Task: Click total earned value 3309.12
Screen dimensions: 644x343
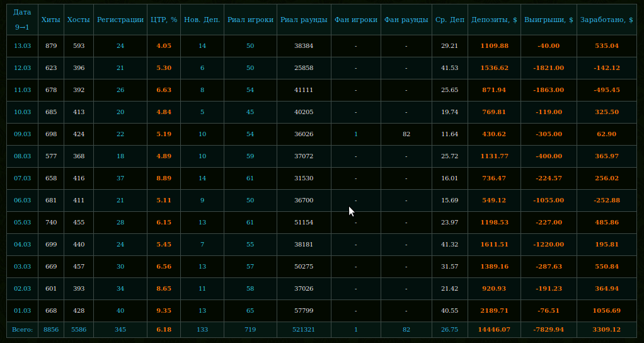Action: (607, 330)
